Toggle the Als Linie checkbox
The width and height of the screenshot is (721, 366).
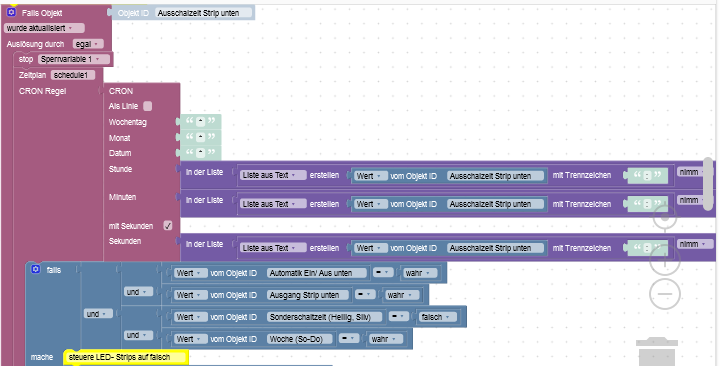[x=148, y=106]
